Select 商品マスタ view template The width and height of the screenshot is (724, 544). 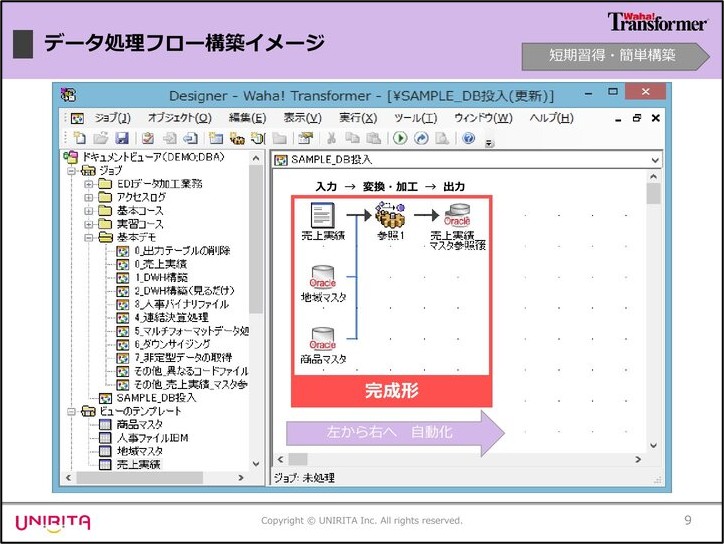139,425
